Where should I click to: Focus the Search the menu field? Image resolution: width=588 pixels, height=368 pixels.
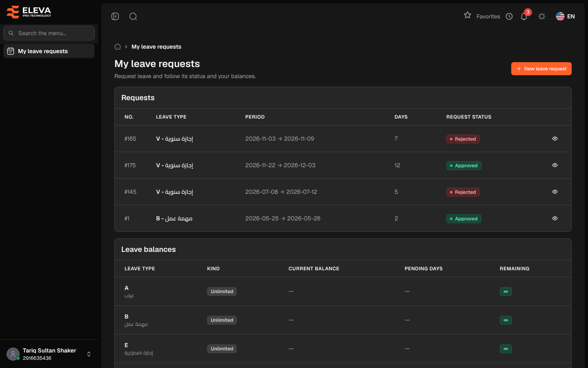coord(49,33)
